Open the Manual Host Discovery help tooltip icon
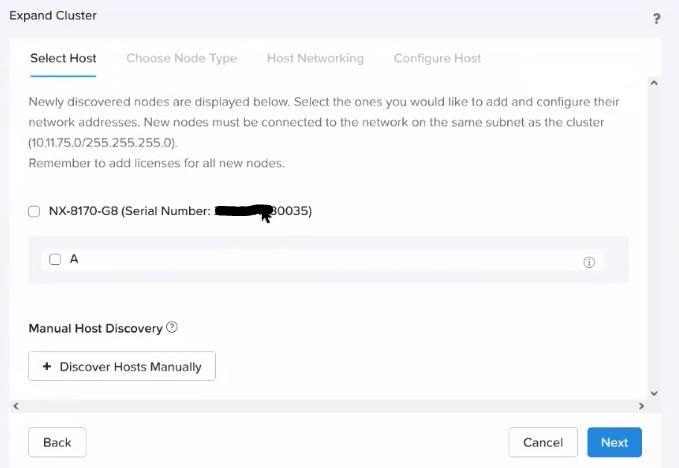Screen dimensions: 679x468 (172, 327)
